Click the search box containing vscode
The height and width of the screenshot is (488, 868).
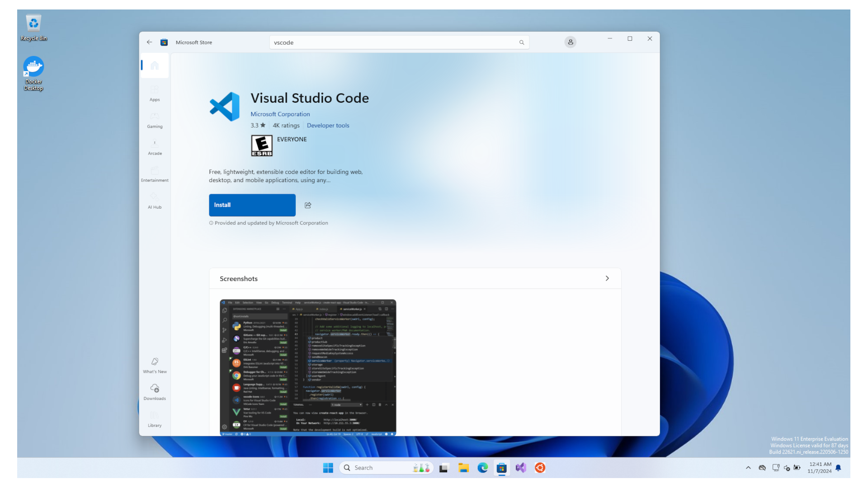(x=393, y=42)
